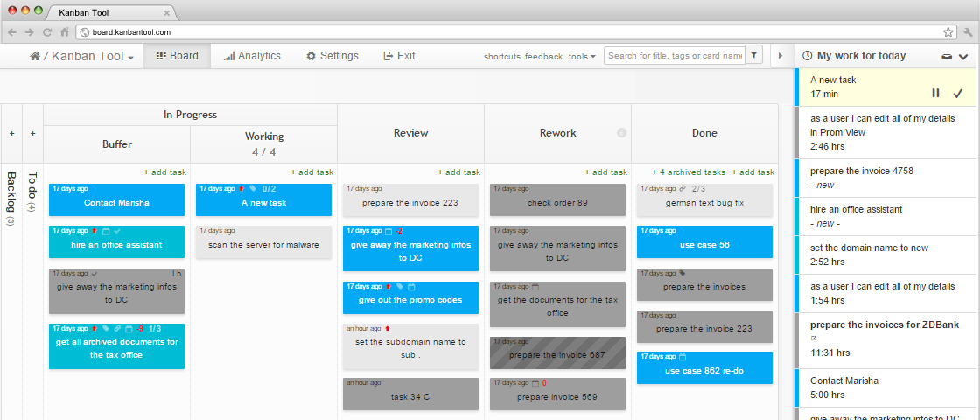The height and width of the screenshot is (420, 980).
Task: Open the striped prepare the invoice 687 card
Action: 557,353
